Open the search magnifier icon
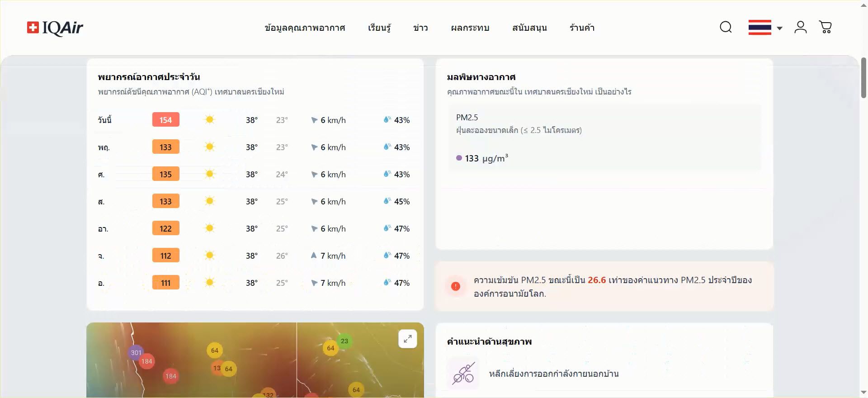The height and width of the screenshot is (398, 868). (x=726, y=27)
